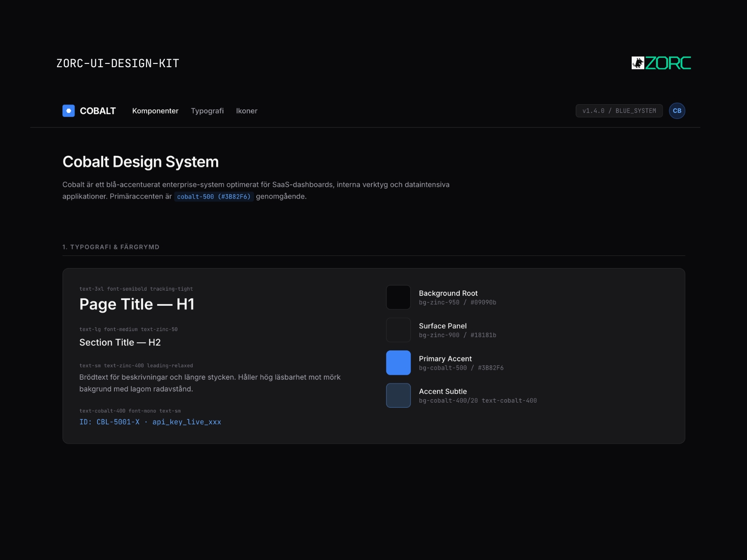Click 'text-sm text-zinc-400 leading-relaxed' class label

tap(136, 365)
